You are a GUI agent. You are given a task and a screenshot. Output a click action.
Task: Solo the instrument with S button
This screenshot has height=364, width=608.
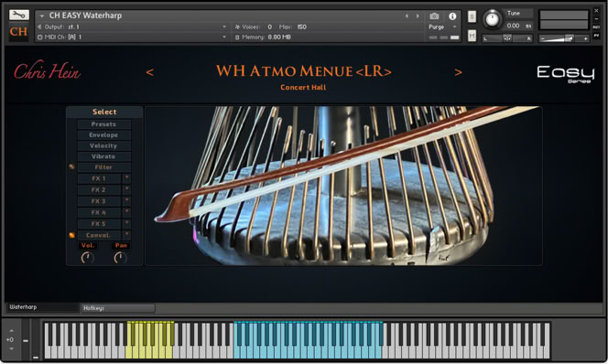(472, 16)
